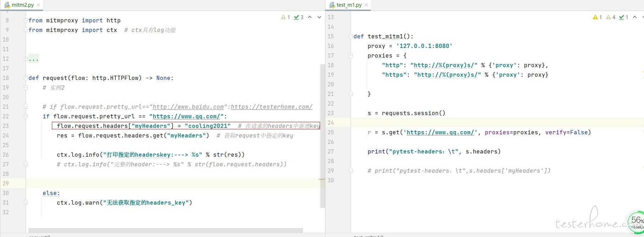Collapse the test_mitm1 function at line 15
Image resolution: width=644 pixels, height=237 pixels.
351,36
